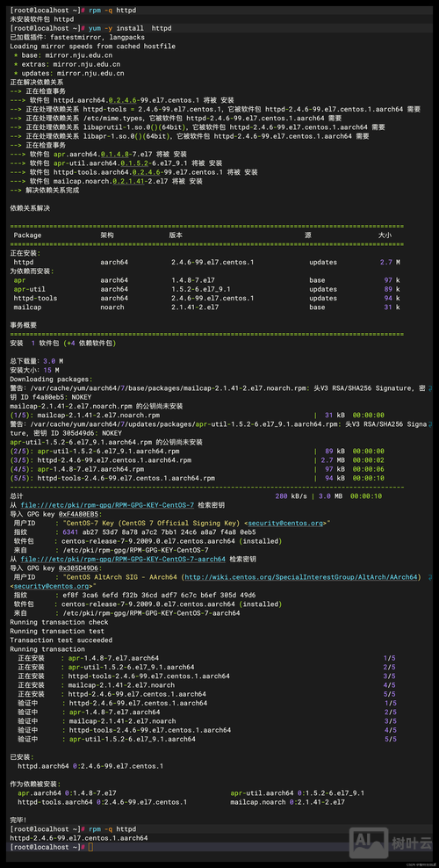The width and height of the screenshot is (439, 868).
Task: Click the '为依赖而安装:' table label
Action: pyautogui.click(x=33, y=271)
